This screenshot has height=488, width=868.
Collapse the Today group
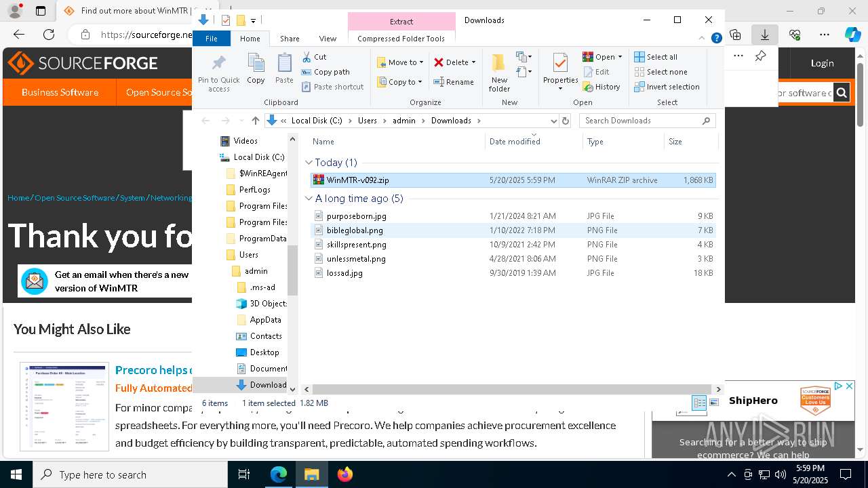point(309,163)
